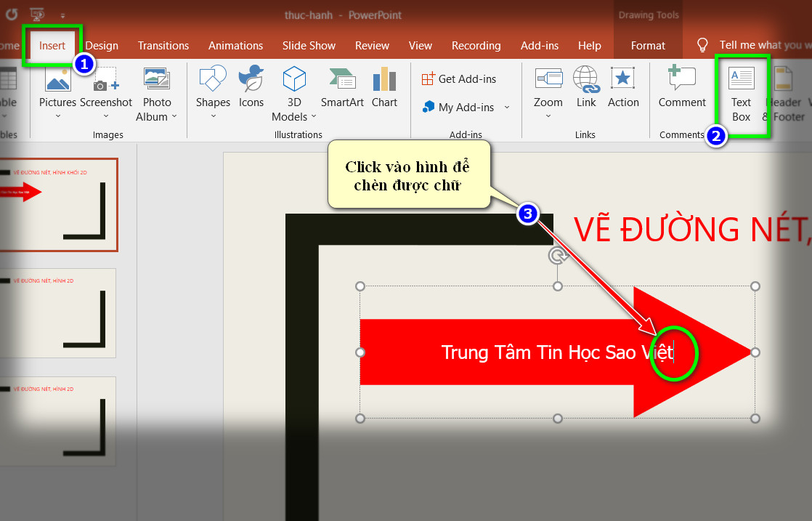
Task: Insert a Text Box
Action: (x=740, y=94)
